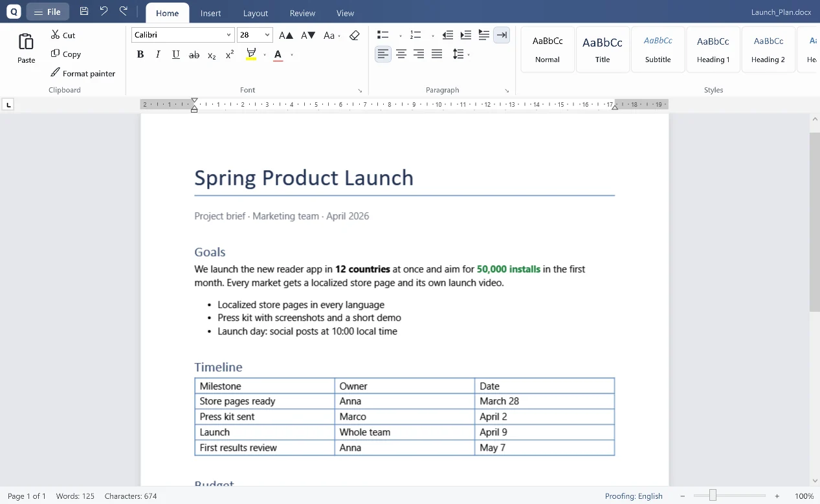Expand the line spacing dropdown arrow
This screenshot has height=504, width=820.
point(469,55)
